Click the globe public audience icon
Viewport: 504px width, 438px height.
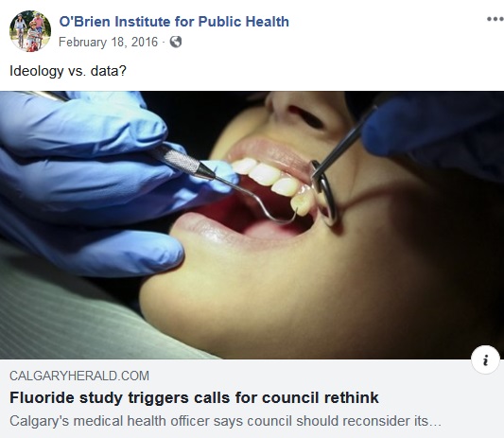(x=176, y=42)
